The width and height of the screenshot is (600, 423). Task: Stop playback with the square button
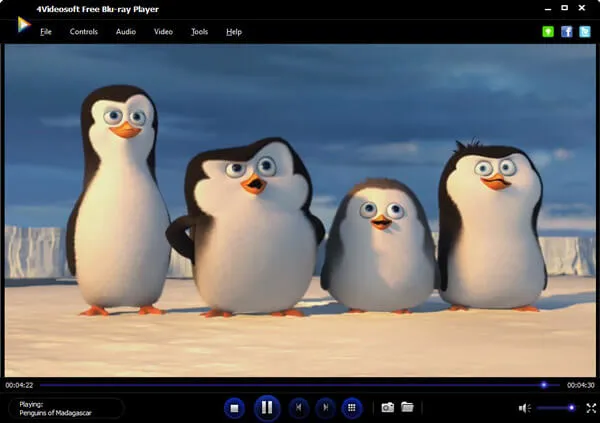(x=234, y=408)
